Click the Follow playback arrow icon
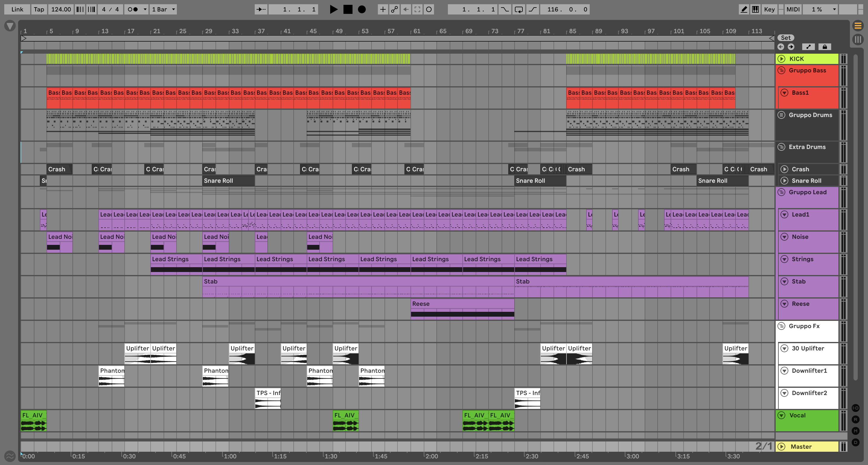The image size is (868, 465). click(261, 9)
